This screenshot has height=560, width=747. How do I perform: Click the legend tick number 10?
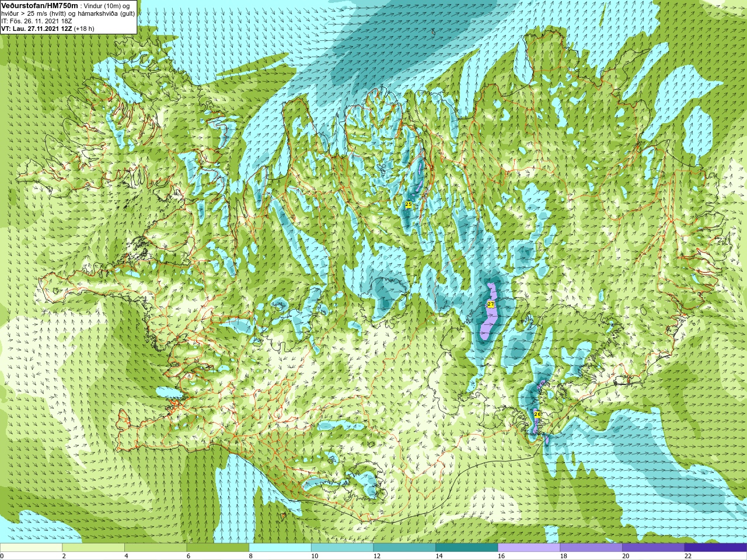pos(315,556)
